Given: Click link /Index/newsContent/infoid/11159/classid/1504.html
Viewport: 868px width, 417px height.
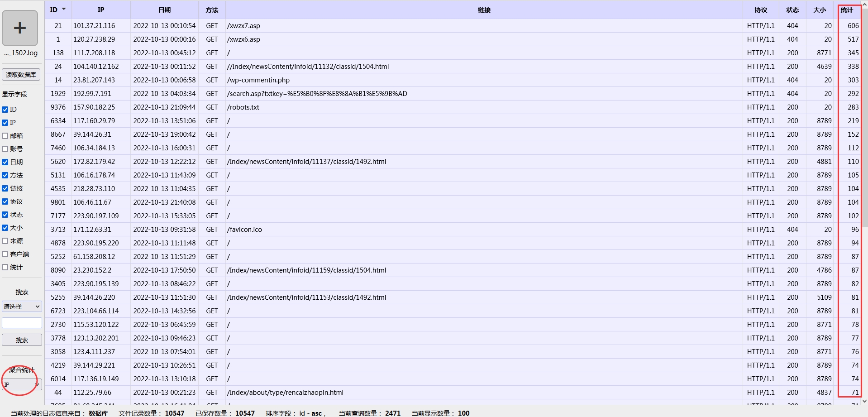Looking at the screenshot, I should pyautogui.click(x=307, y=270).
